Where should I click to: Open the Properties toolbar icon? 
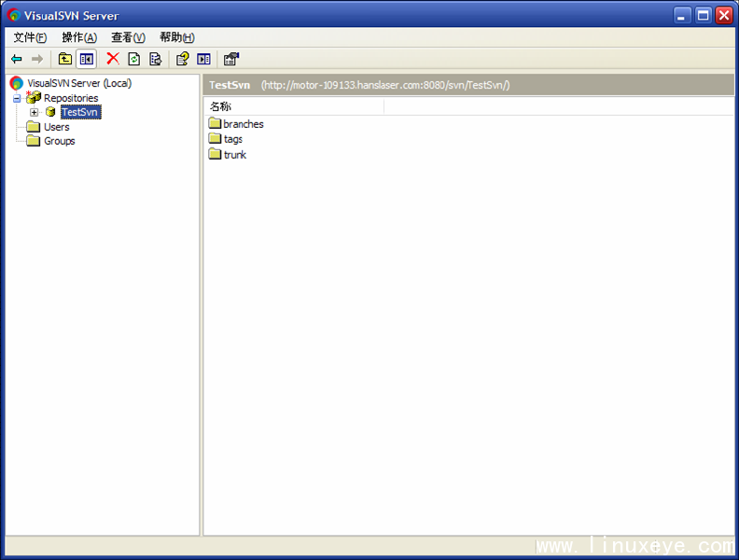(231, 59)
